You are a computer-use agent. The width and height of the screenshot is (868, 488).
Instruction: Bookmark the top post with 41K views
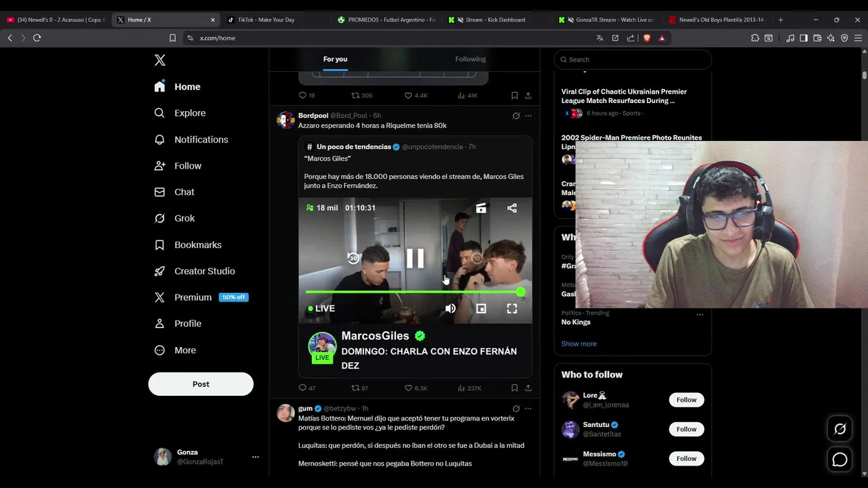tap(515, 96)
